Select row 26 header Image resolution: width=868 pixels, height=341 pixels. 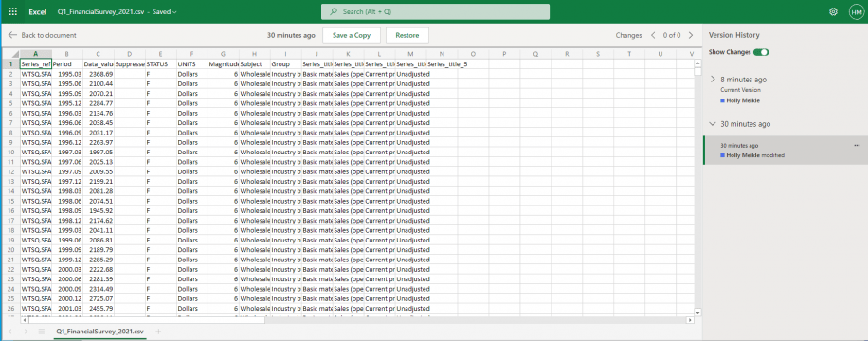tap(10, 308)
